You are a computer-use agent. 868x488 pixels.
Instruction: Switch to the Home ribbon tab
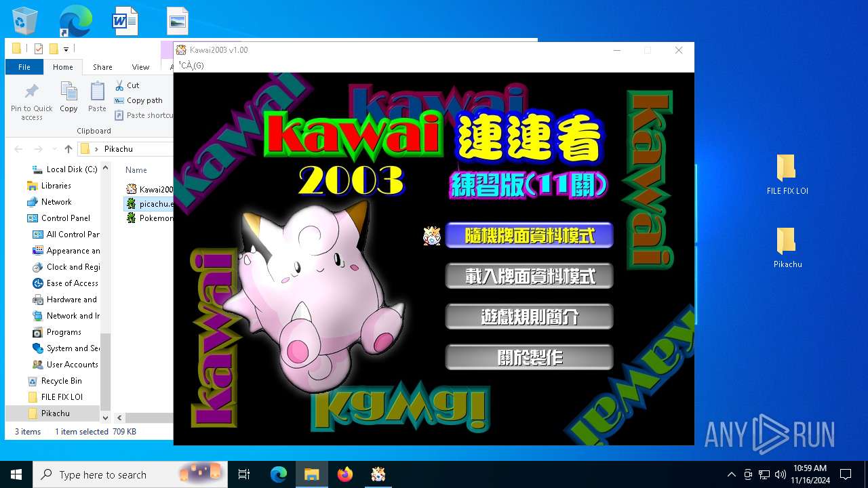(63, 67)
